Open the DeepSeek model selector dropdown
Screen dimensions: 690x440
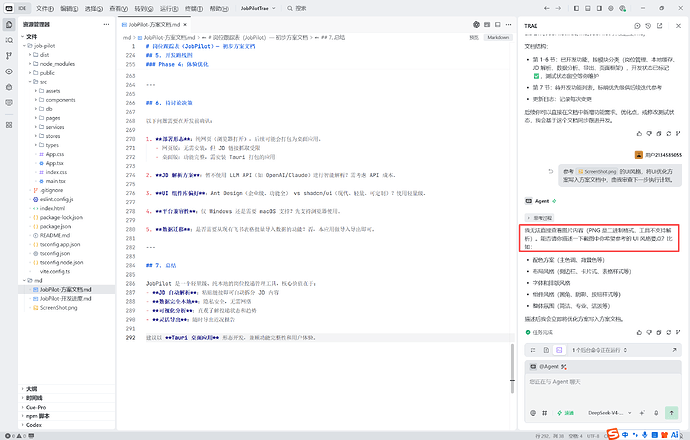coord(610,413)
